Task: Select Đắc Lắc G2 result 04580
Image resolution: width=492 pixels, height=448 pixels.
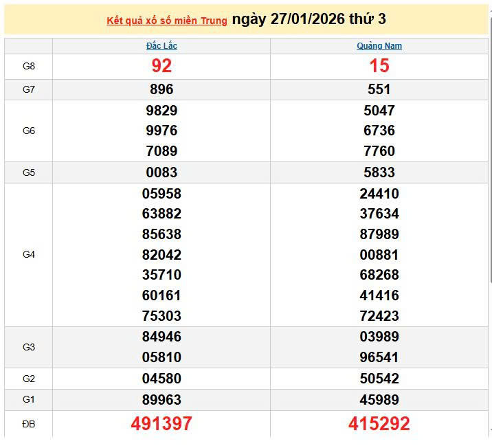Action: [161, 379]
